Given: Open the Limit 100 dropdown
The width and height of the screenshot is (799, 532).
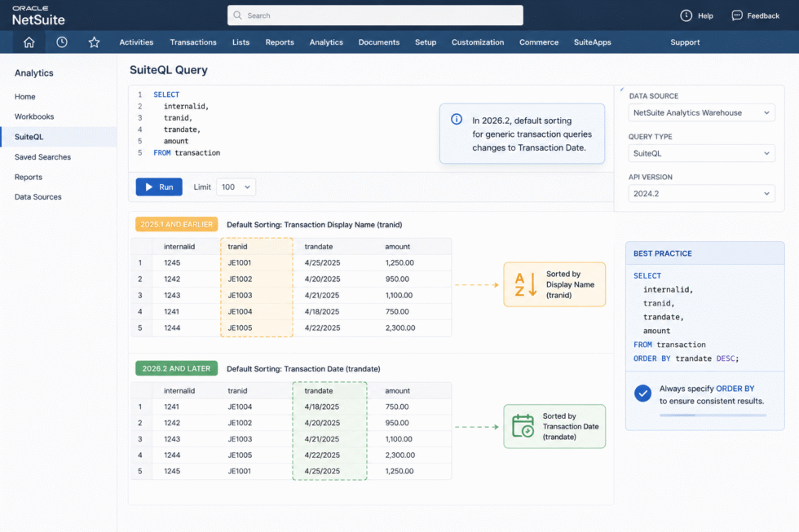Looking at the screenshot, I should coord(236,187).
